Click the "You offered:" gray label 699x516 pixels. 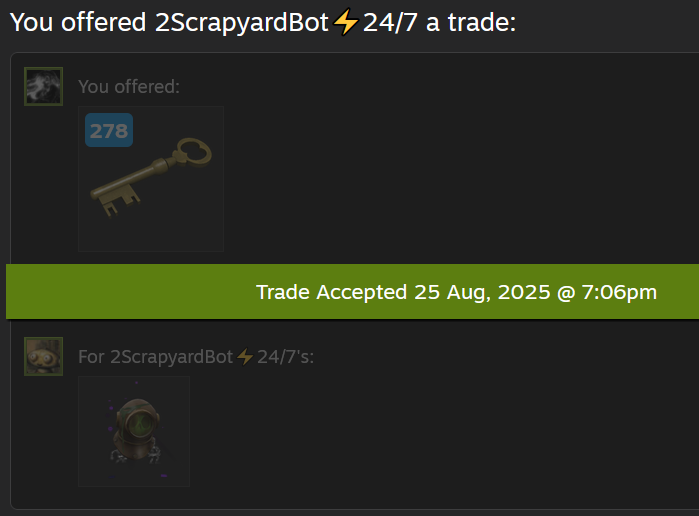tap(129, 87)
